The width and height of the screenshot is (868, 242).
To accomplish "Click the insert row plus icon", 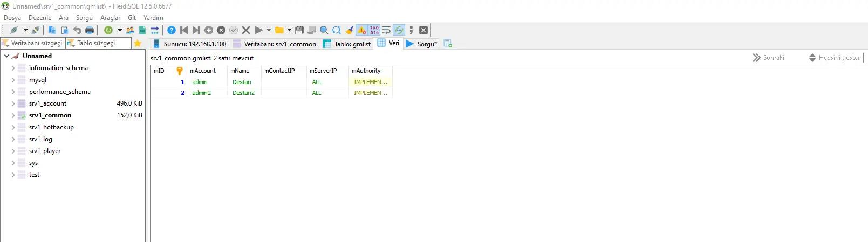I will 209,30.
